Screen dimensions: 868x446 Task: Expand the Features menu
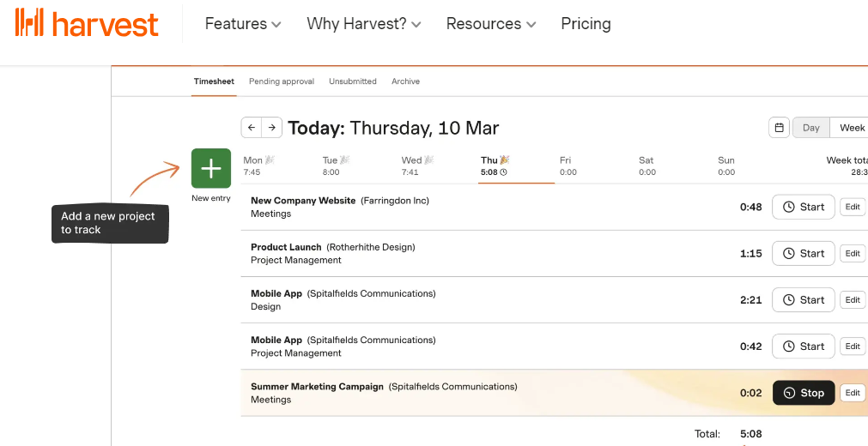pos(243,24)
